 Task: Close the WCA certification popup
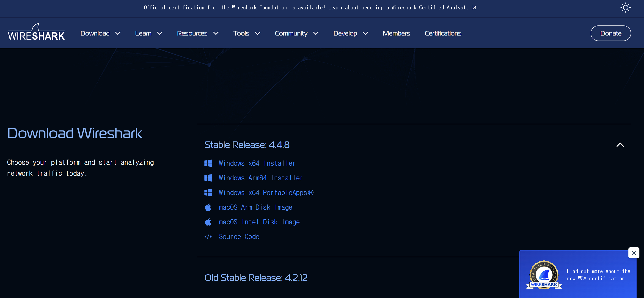(634, 253)
